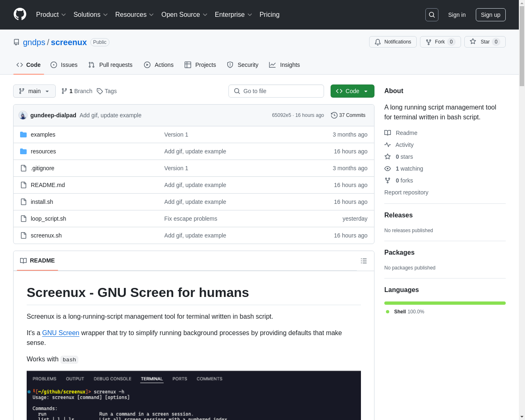Viewport: 525px width, 420px height.
Task: Click the GitHub logo icon
Action: (20, 14)
